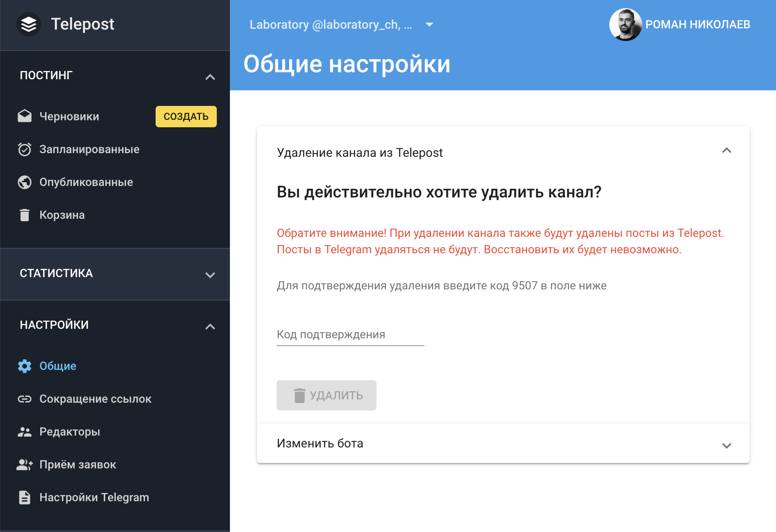Select Общие settings item
The height and width of the screenshot is (532, 776).
tap(58, 366)
